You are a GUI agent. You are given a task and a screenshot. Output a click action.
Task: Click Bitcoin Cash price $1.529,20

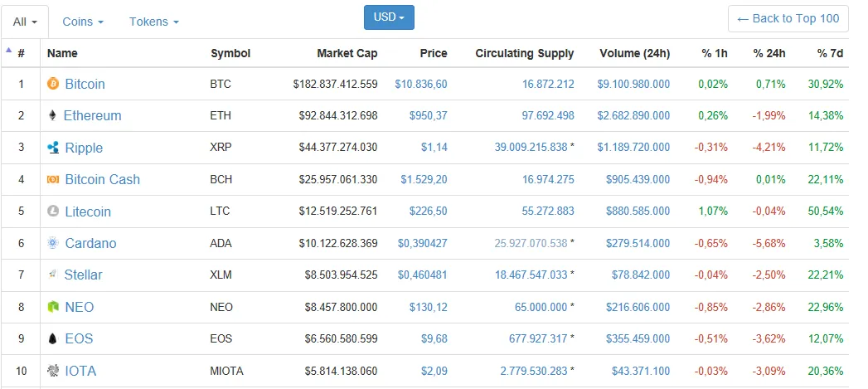click(424, 179)
